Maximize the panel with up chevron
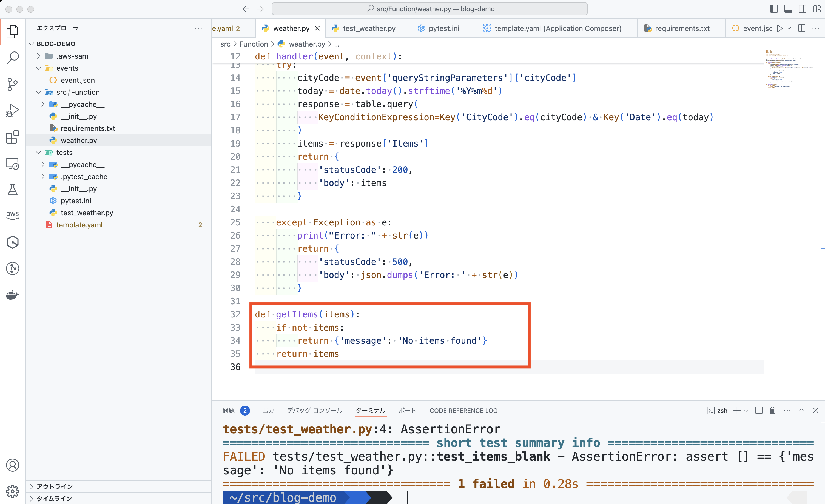This screenshot has height=504, width=825. coord(801,410)
